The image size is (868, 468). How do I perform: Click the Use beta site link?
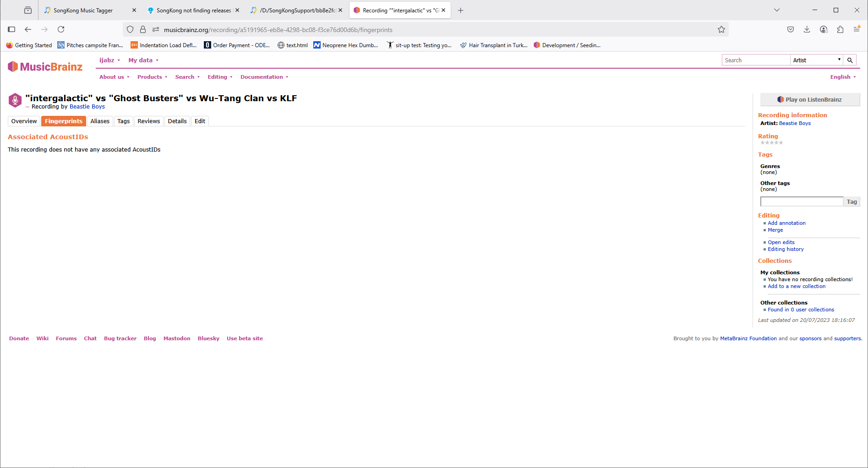[245, 338]
